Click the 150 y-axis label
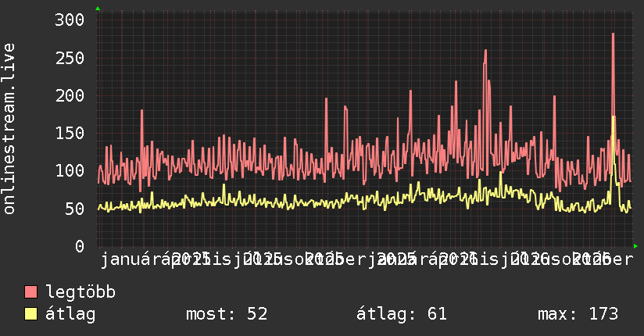Image resolution: width=644 pixels, height=336 pixels. coord(70,133)
